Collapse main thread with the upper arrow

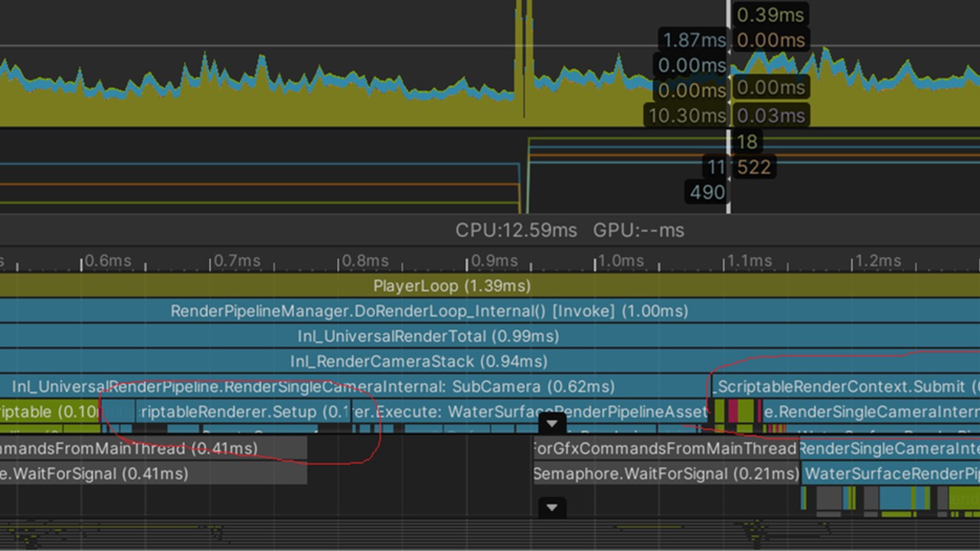point(552,423)
